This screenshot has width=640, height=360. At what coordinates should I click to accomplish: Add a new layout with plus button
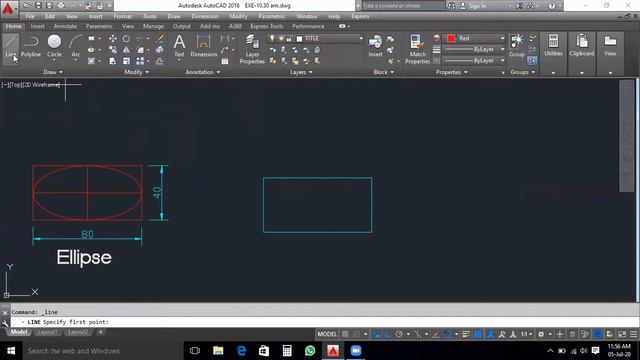point(100,332)
